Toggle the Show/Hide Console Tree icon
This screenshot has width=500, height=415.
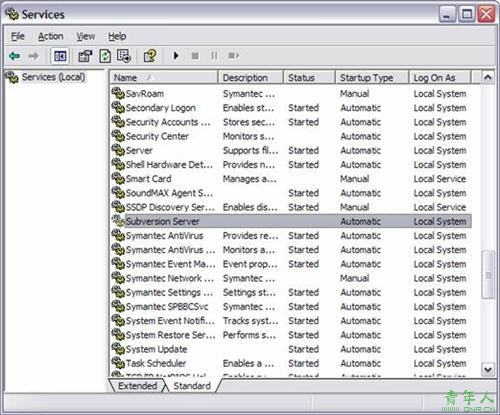tap(60, 56)
